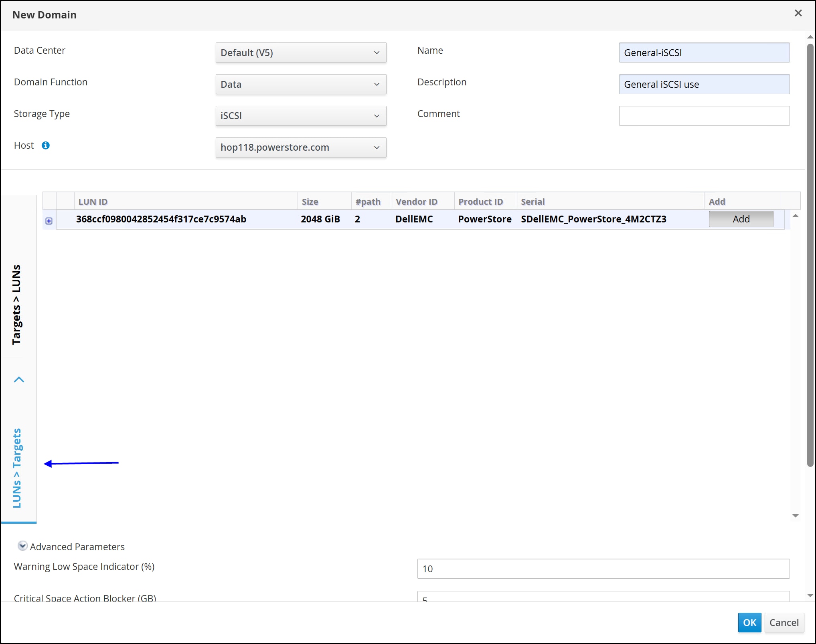Image resolution: width=816 pixels, height=644 pixels.
Task: Add the DellEMC PowerStore LUN
Action: (741, 219)
